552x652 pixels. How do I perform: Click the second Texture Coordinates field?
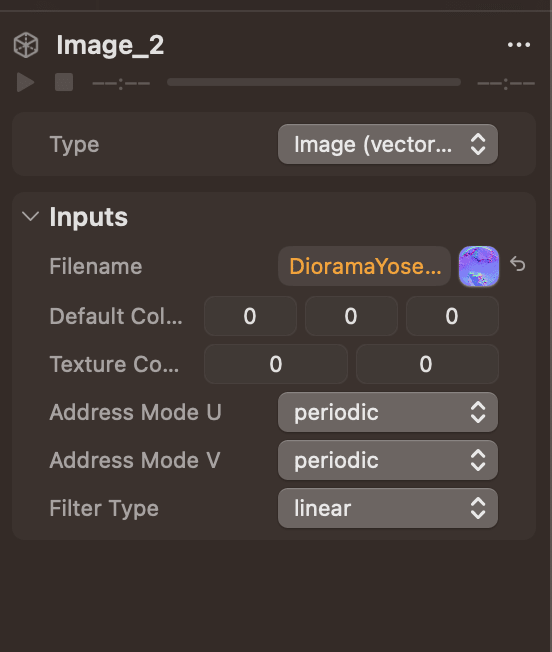pyautogui.click(x=427, y=364)
